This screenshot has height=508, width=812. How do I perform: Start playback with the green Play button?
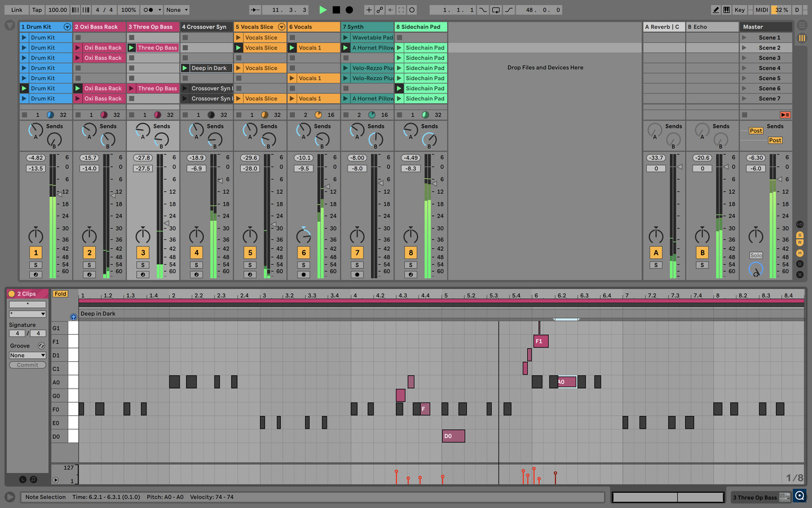click(x=323, y=10)
